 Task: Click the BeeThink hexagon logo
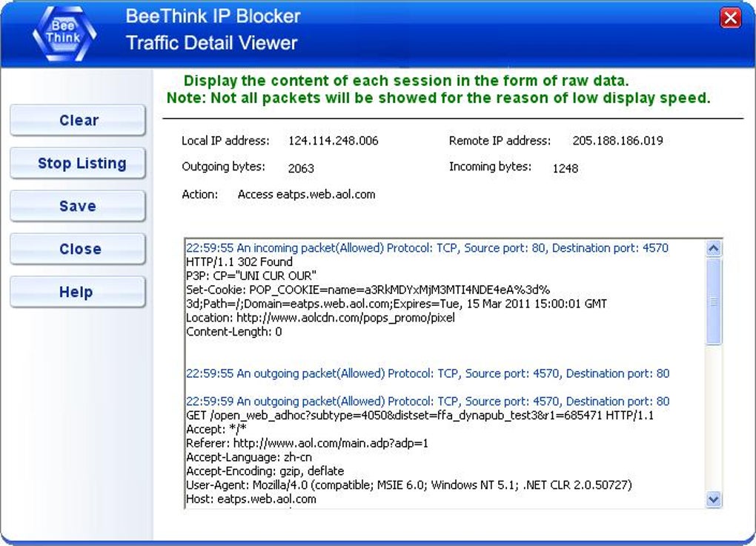pos(64,33)
